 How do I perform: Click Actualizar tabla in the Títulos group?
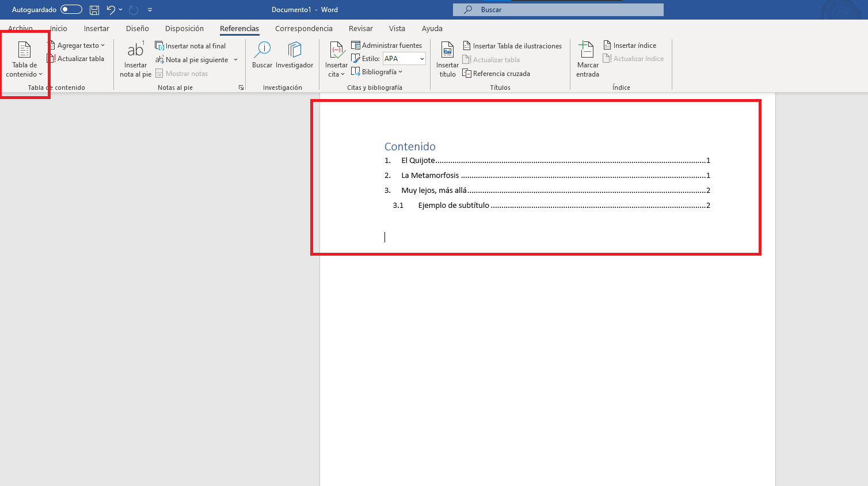491,60
